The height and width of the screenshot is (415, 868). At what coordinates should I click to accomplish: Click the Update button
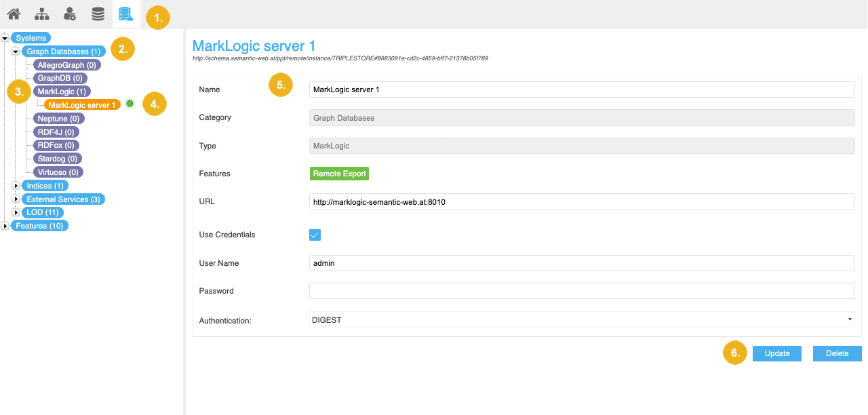pyautogui.click(x=777, y=353)
